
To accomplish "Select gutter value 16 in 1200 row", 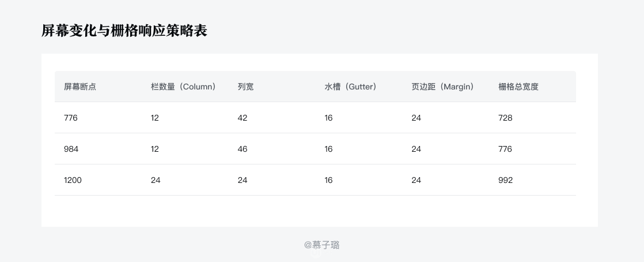I will [328, 180].
